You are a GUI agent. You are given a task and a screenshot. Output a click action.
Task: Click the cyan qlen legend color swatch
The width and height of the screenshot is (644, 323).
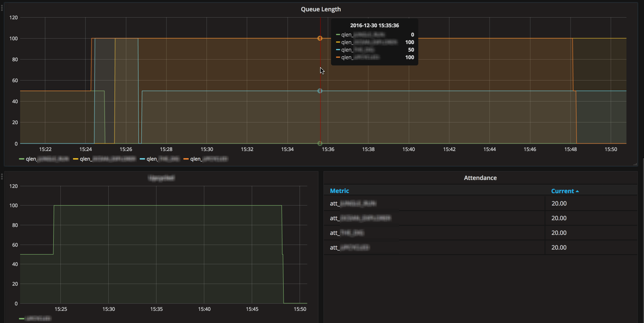[x=143, y=159]
